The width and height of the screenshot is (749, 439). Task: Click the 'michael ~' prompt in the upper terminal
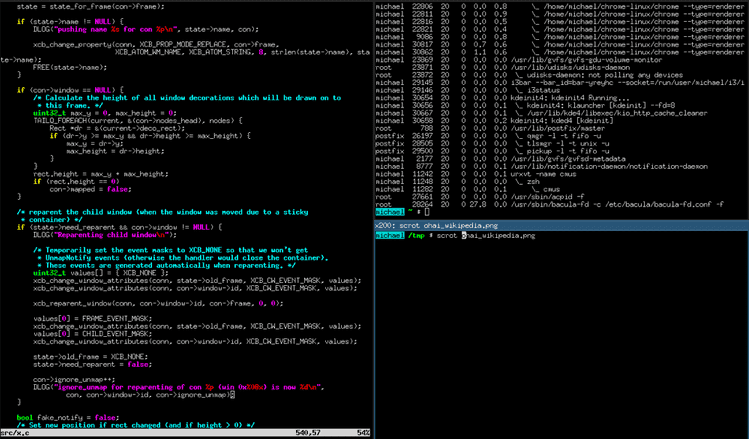(394, 212)
